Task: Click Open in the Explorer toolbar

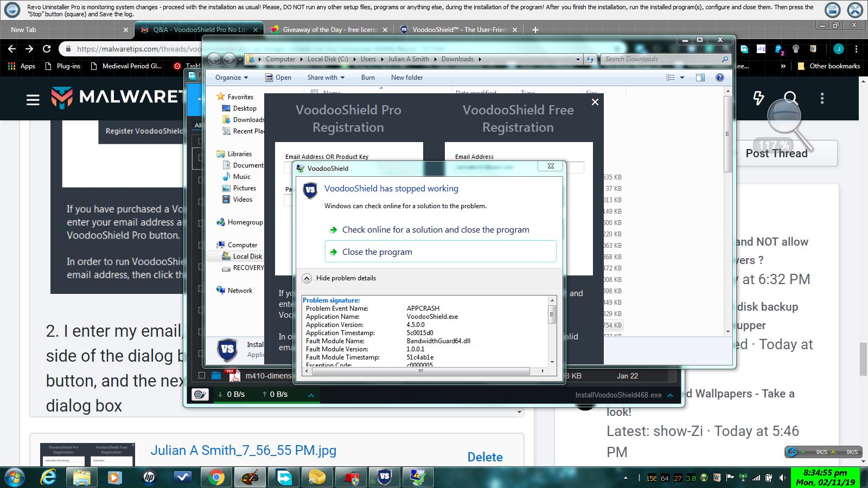Action: point(278,78)
